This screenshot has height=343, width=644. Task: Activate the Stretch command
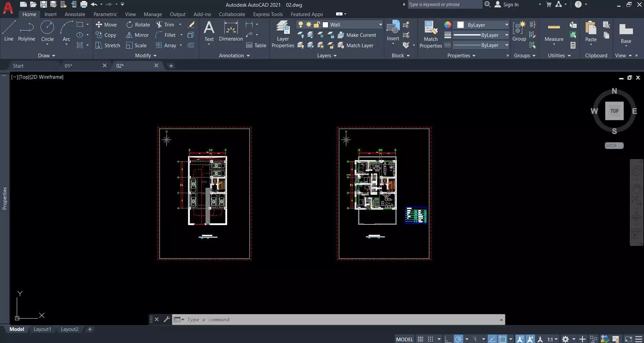coord(108,45)
